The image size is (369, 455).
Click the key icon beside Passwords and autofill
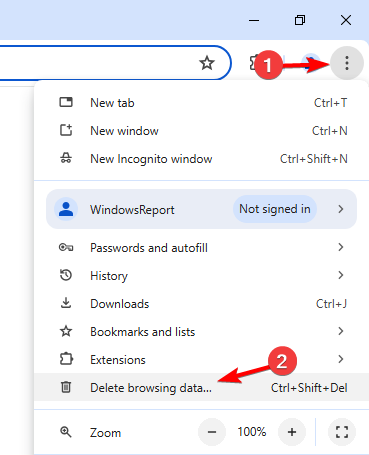pos(66,247)
